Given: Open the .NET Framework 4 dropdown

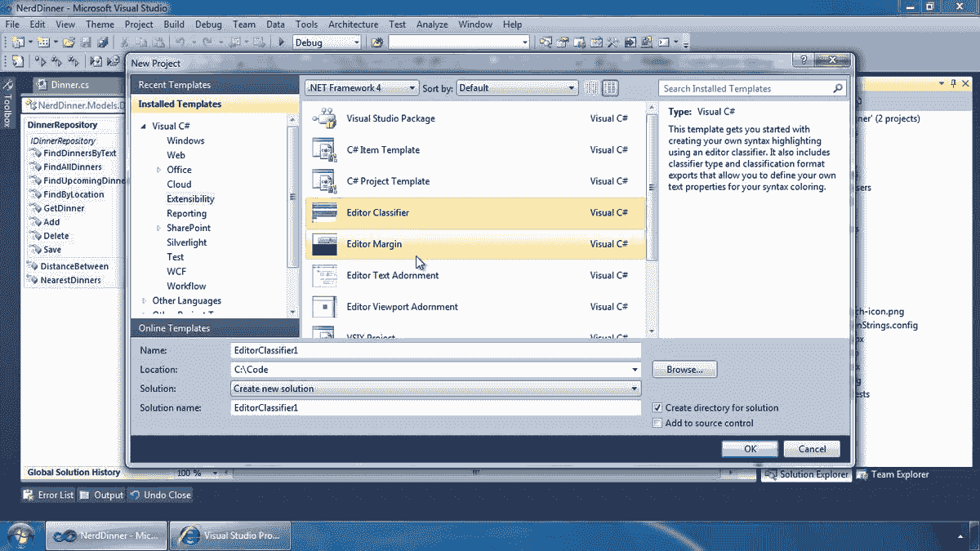Looking at the screenshot, I should click(x=412, y=87).
